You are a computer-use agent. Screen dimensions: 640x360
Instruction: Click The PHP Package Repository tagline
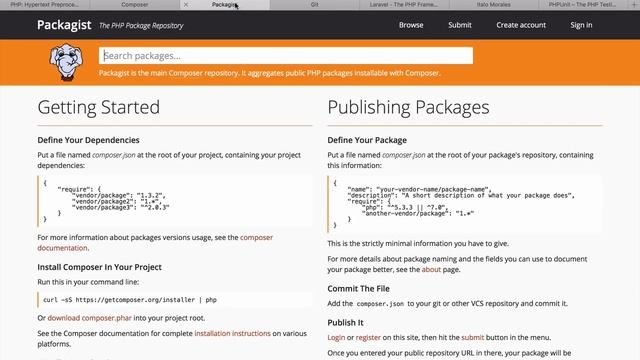141,26
